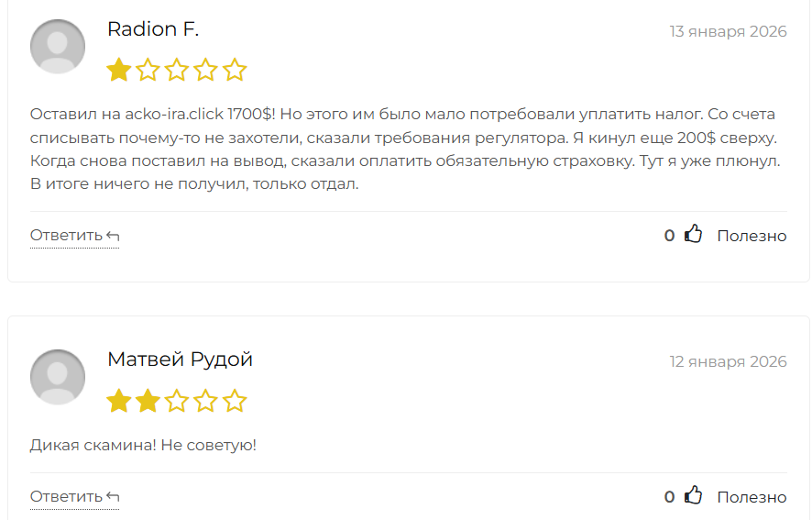The height and width of the screenshot is (520, 812).
Task: Mark Radion F.'s review as Полезно
Action: pos(752,236)
